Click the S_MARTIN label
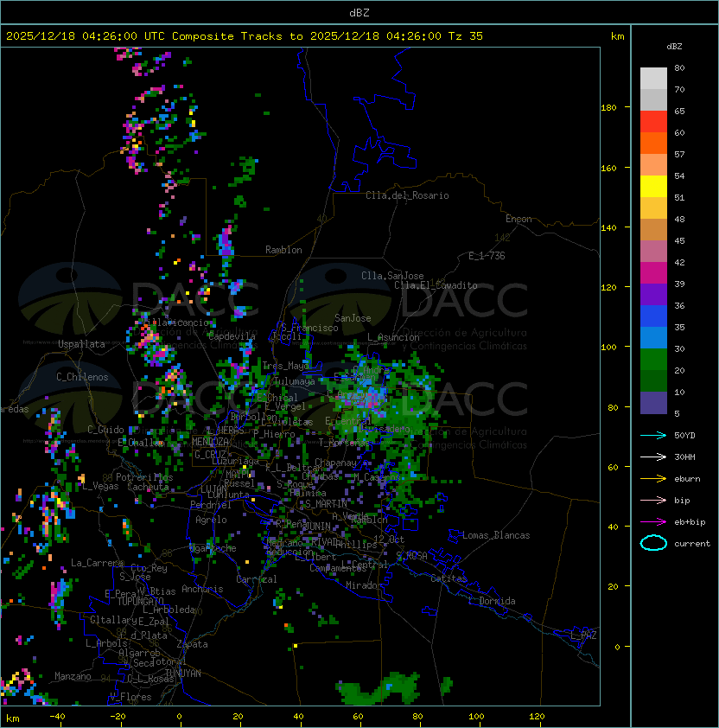Viewport: 719px width, 728px height. (x=326, y=504)
